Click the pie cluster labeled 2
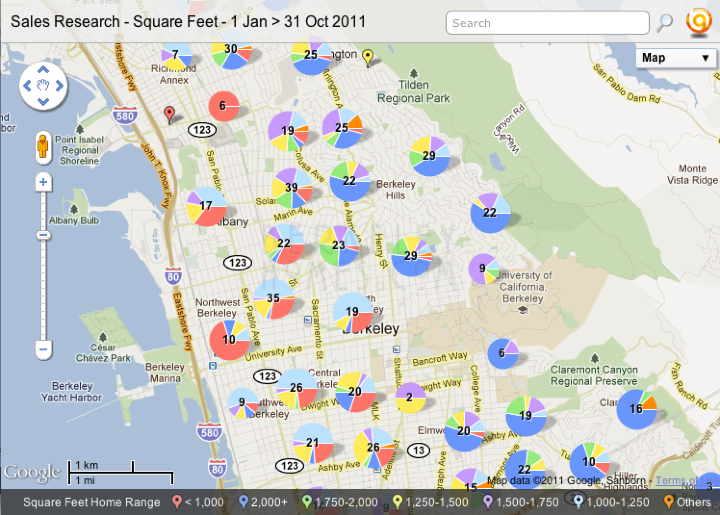The image size is (720, 515). pos(410,397)
